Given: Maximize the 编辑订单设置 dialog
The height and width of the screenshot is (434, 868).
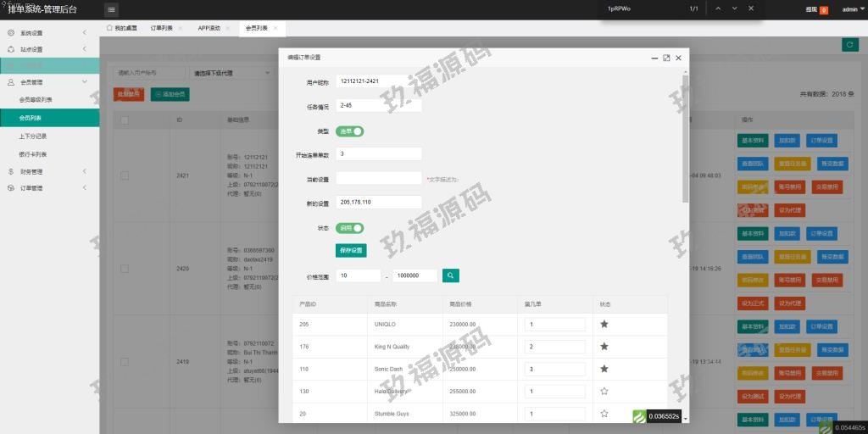Looking at the screenshot, I should (666, 58).
